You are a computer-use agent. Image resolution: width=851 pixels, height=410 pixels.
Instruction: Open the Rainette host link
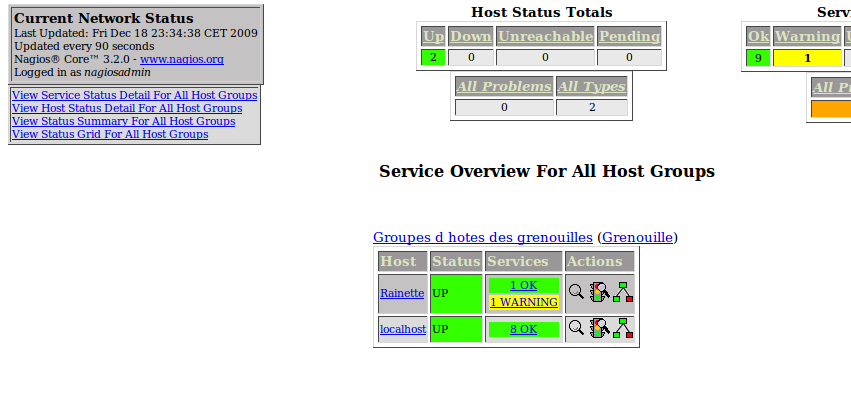402,293
